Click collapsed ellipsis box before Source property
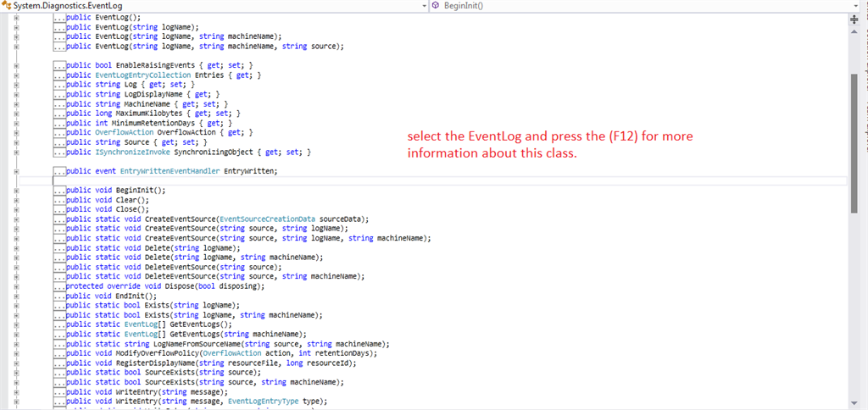The height and width of the screenshot is (410, 868). pos(60,142)
